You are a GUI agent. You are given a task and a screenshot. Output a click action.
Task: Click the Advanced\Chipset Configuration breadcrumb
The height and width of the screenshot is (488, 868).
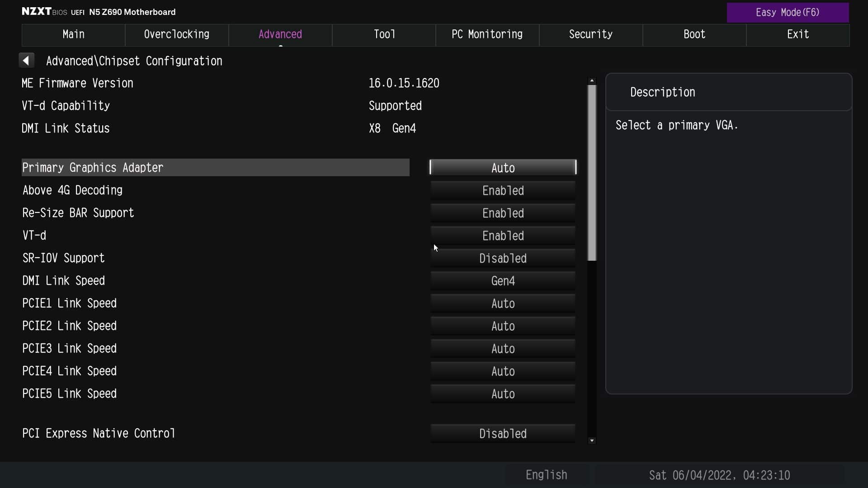pyautogui.click(x=134, y=61)
